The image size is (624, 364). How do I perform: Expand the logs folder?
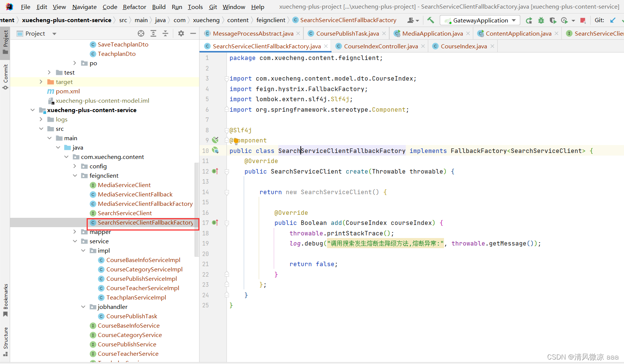tap(41, 119)
